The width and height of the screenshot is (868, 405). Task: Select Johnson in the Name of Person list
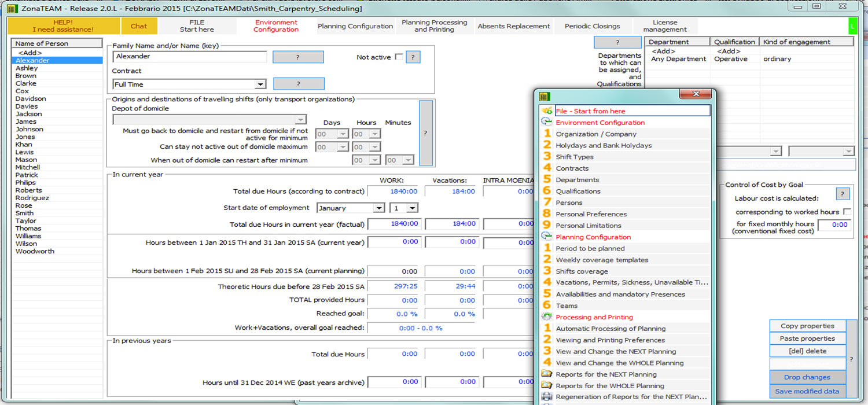pyautogui.click(x=30, y=130)
